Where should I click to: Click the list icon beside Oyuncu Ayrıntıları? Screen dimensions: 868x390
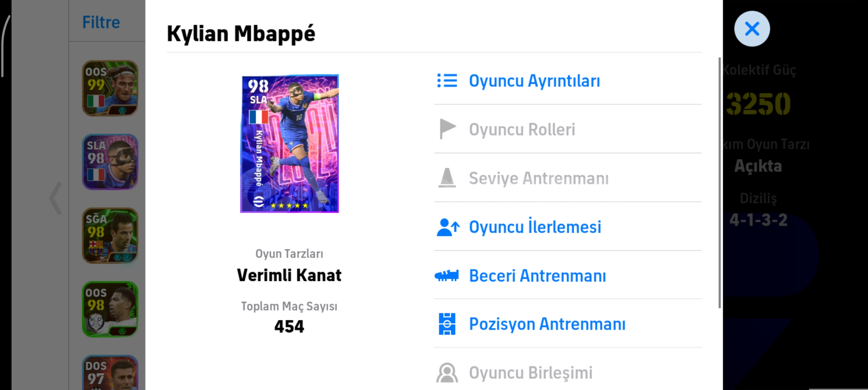447,81
